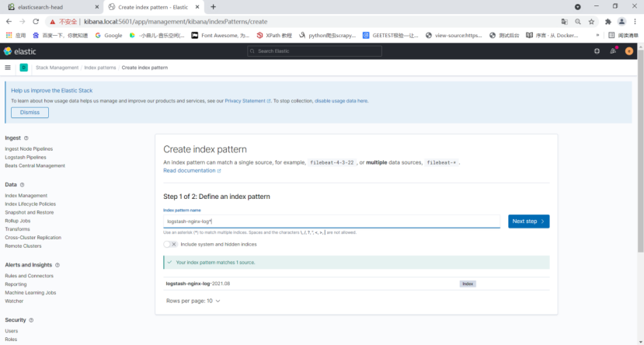Open Users under Security
Viewport: 644px width, 345px height.
(12, 331)
